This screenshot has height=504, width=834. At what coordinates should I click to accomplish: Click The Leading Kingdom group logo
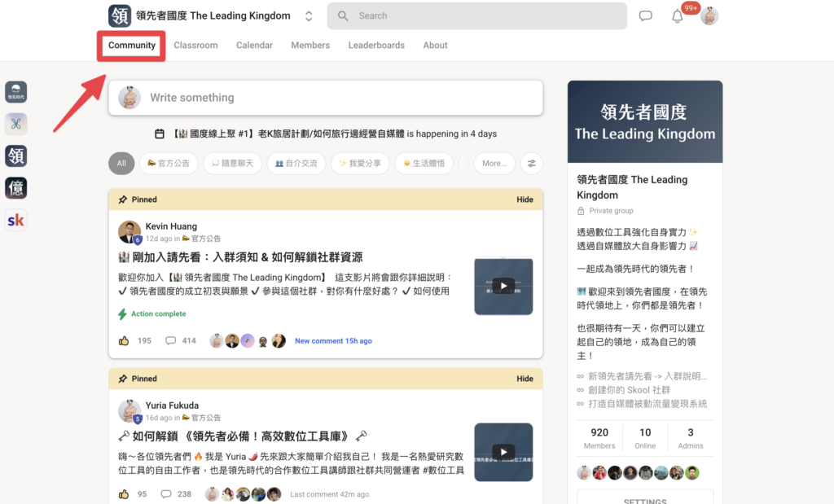(x=120, y=16)
